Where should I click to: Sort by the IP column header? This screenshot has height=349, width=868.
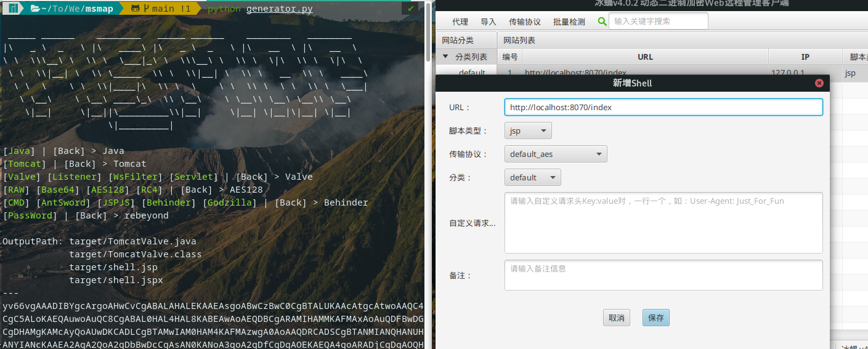805,57
